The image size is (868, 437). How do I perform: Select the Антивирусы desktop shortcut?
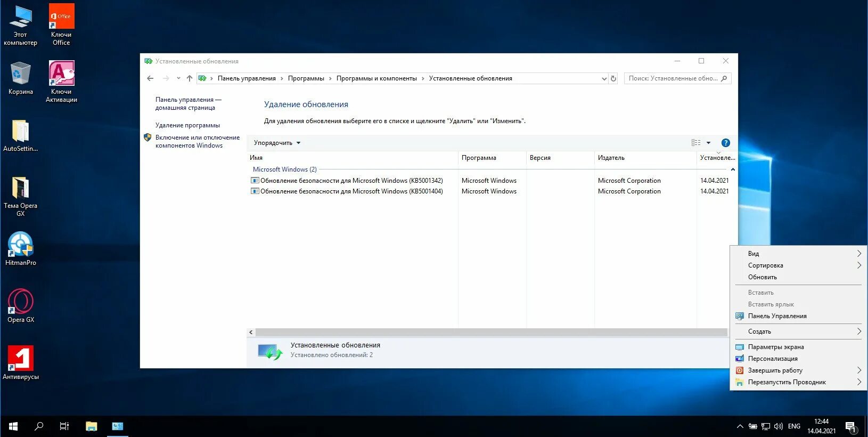pyautogui.click(x=20, y=363)
